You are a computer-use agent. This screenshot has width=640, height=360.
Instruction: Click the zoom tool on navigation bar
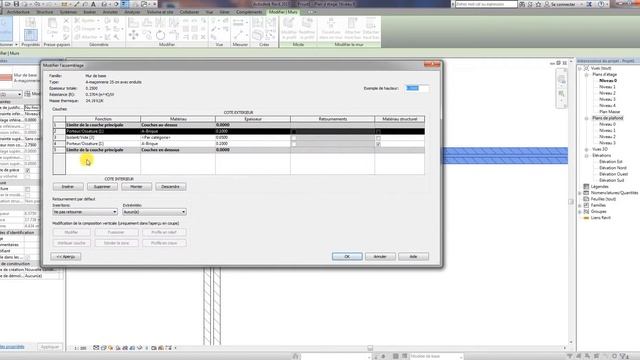coord(562,94)
